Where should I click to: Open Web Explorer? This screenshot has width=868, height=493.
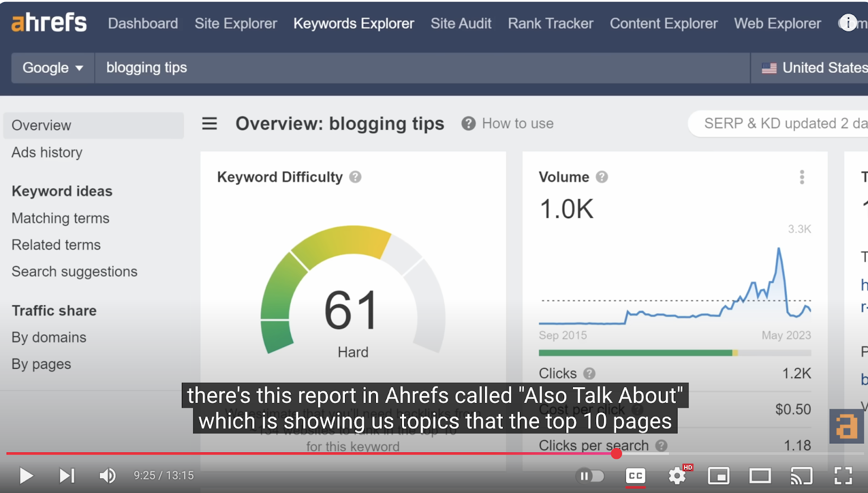(x=777, y=23)
